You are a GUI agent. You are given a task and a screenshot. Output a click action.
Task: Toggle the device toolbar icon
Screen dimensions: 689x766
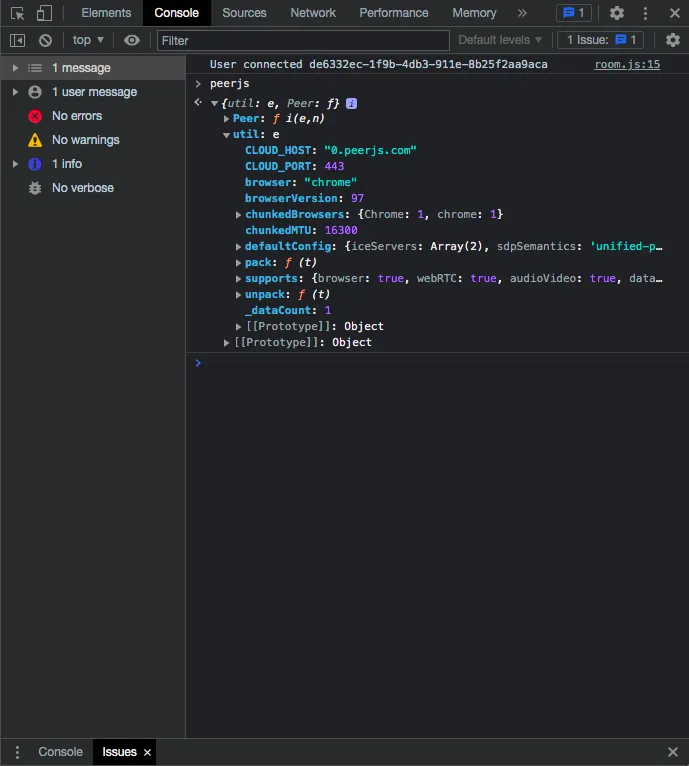click(44, 13)
